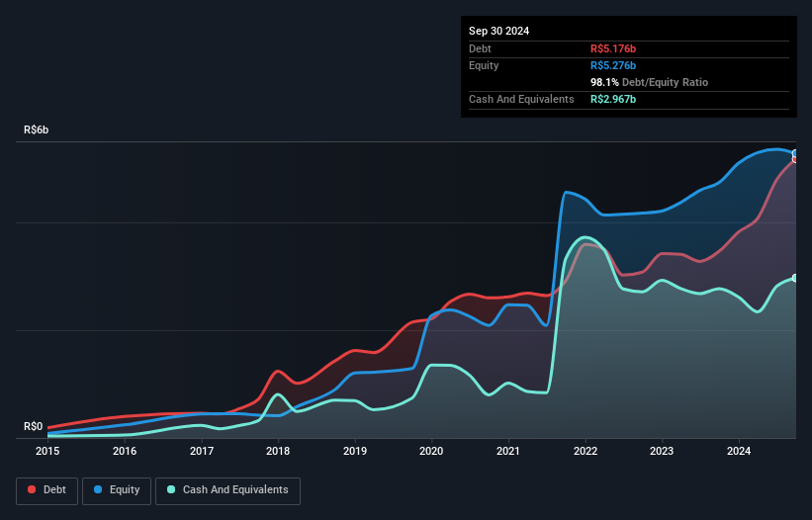Click the R$2.967b cash value
This screenshot has width=812, height=520.
[x=613, y=99]
